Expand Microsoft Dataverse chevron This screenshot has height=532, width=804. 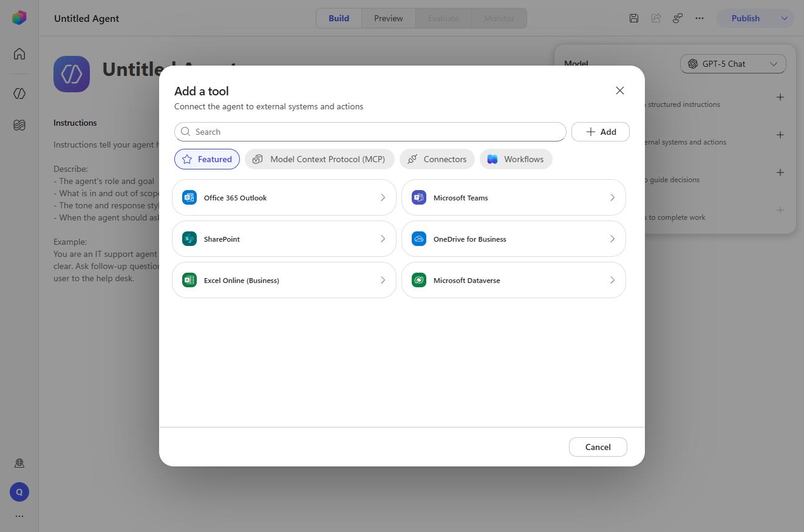click(x=612, y=280)
